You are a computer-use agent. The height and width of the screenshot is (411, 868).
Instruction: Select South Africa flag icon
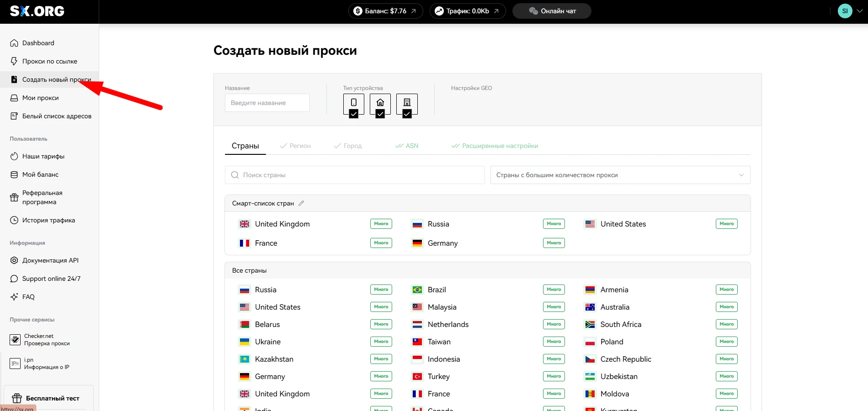click(x=590, y=325)
